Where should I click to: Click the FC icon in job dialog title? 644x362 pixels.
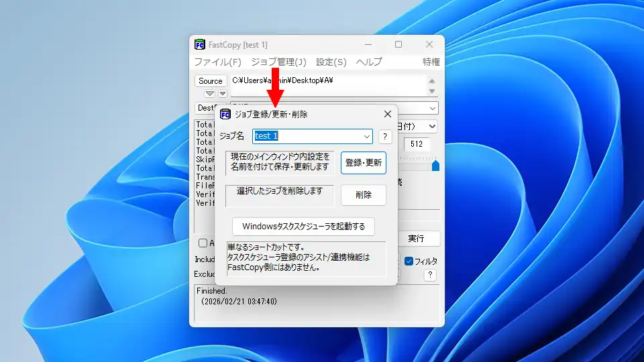[225, 114]
